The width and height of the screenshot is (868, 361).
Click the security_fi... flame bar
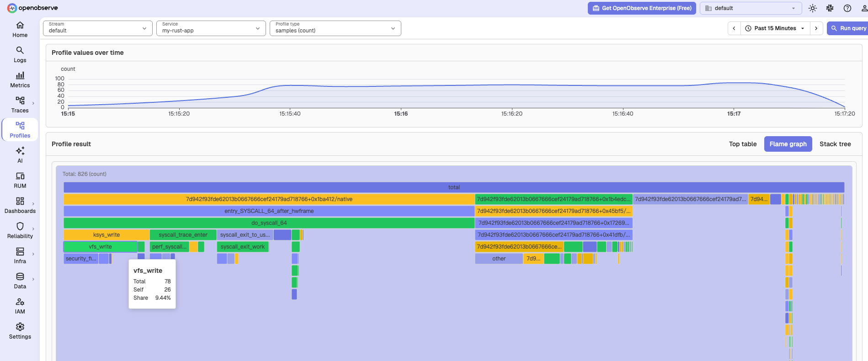tap(81, 259)
